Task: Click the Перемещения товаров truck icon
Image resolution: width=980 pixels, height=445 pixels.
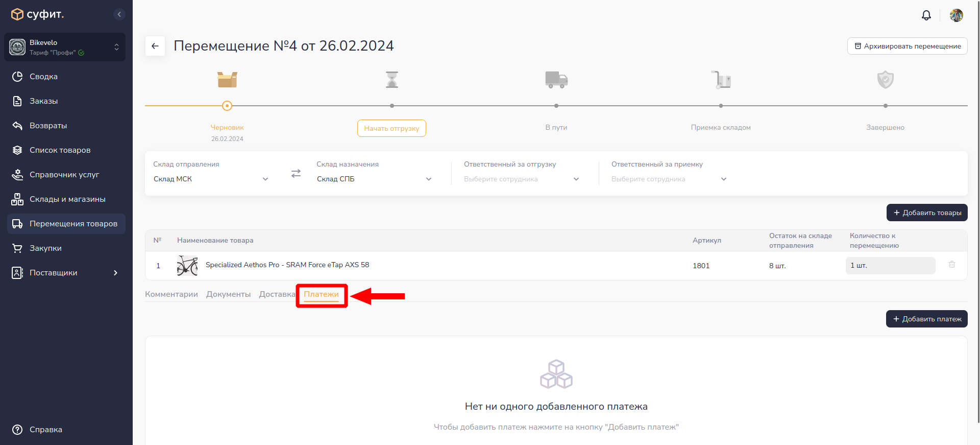Action: tap(17, 224)
